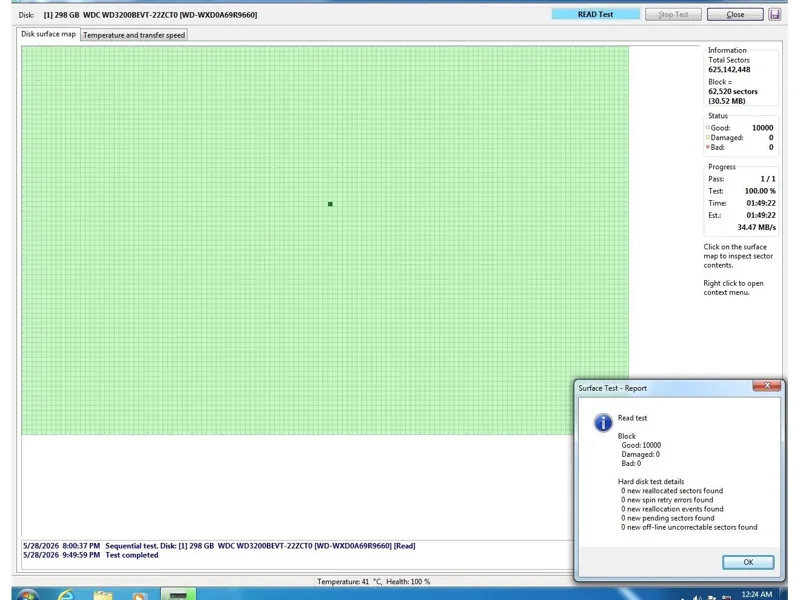Click the dark green block on the surface map
Viewport: 800px width, 600px height.
(330, 204)
